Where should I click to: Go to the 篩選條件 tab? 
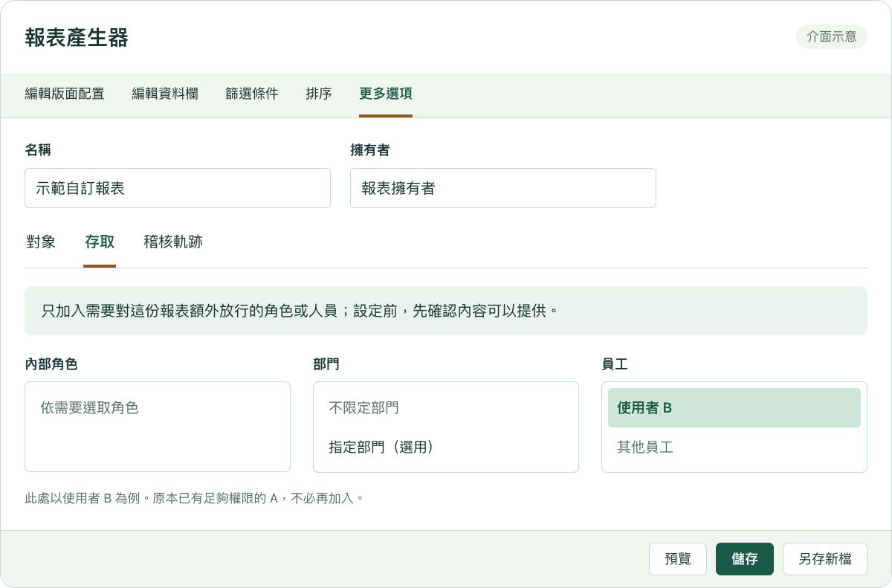pyautogui.click(x=252, y=94)
